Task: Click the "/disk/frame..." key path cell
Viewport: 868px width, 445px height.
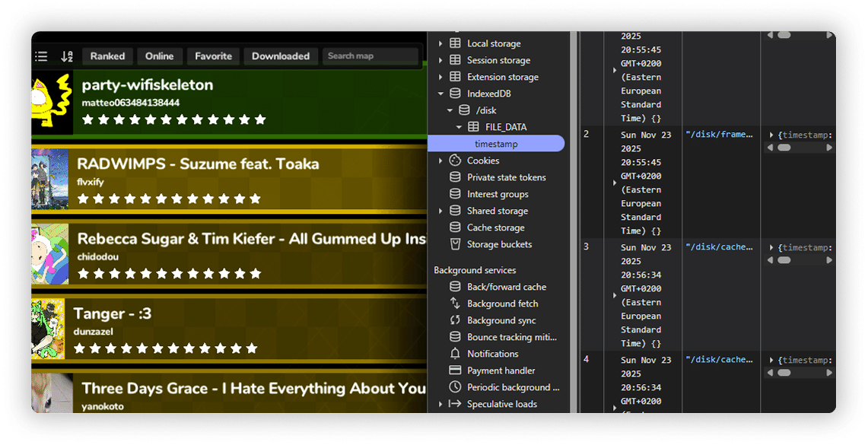Action: (719, 135)
